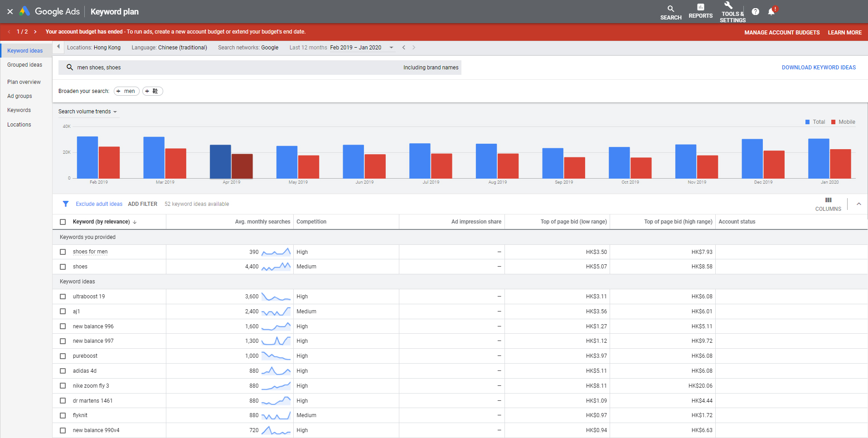868x438 pixels.
Task: Sort by Avg. monthly searches column header
Action: point(262,222)
